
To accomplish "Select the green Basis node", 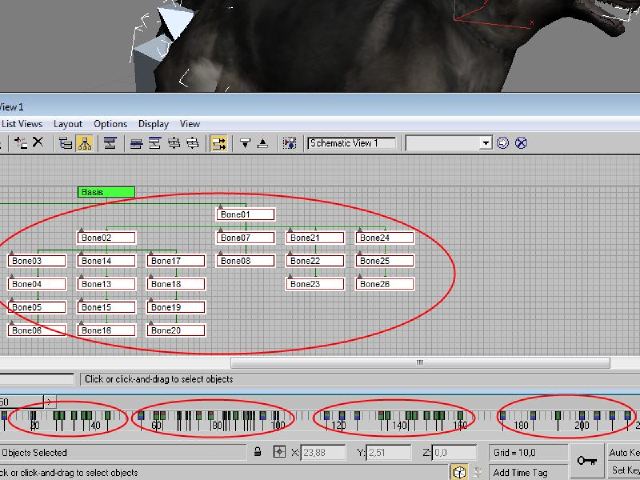I will 106,192.
